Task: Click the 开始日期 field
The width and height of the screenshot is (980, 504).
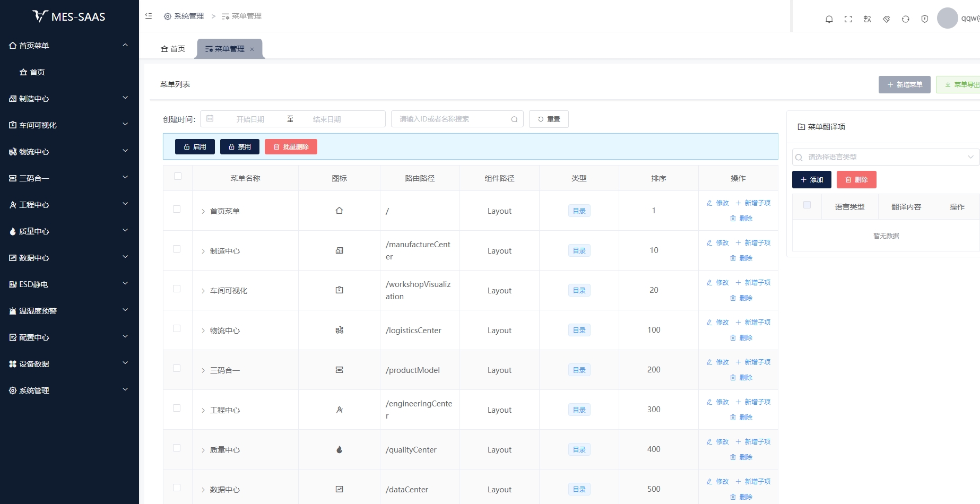Action: pos(250,119)
